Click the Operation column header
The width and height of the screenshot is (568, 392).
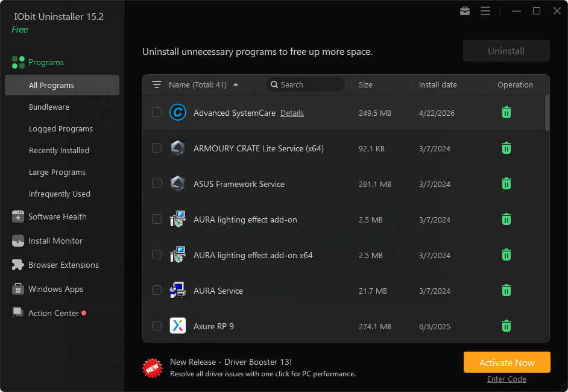[x=515, y=85]
